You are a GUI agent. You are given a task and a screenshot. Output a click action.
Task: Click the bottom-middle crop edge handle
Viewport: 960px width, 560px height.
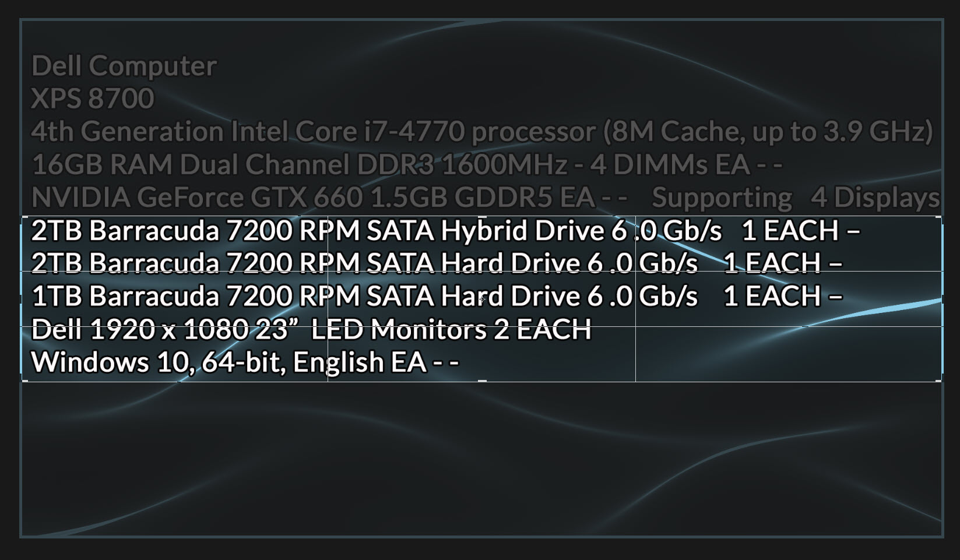pyautogui.click(x=482, y=381)
